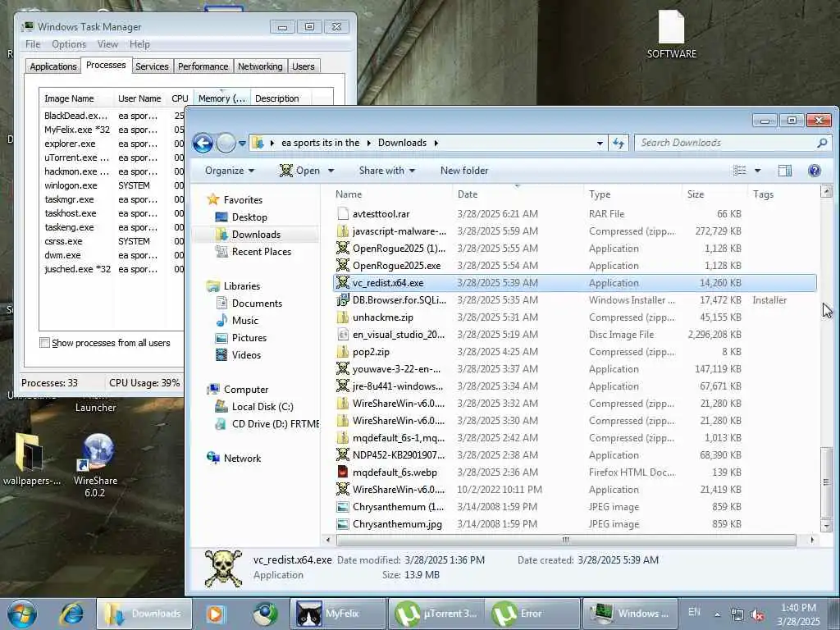Screen dimensions: 840x630
Task: Expand arrow after 'ea sports its in the'
Action: (368, 143)
